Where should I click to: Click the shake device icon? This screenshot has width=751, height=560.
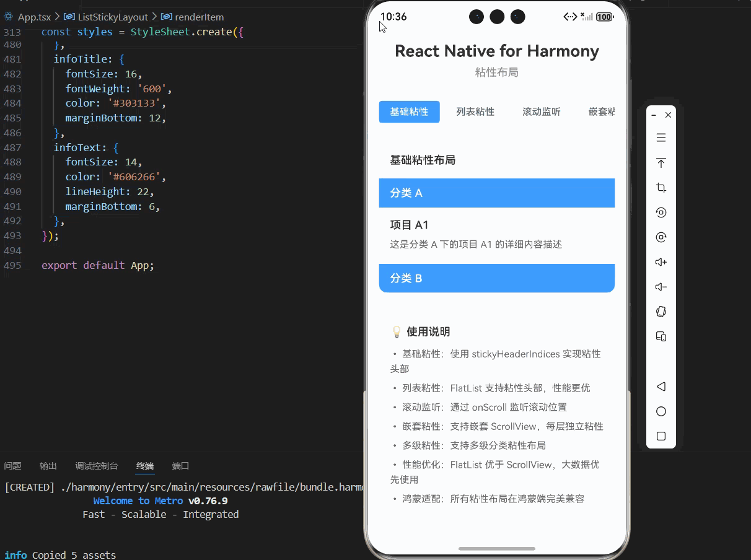pyautogui.click(x=661, y=312)
